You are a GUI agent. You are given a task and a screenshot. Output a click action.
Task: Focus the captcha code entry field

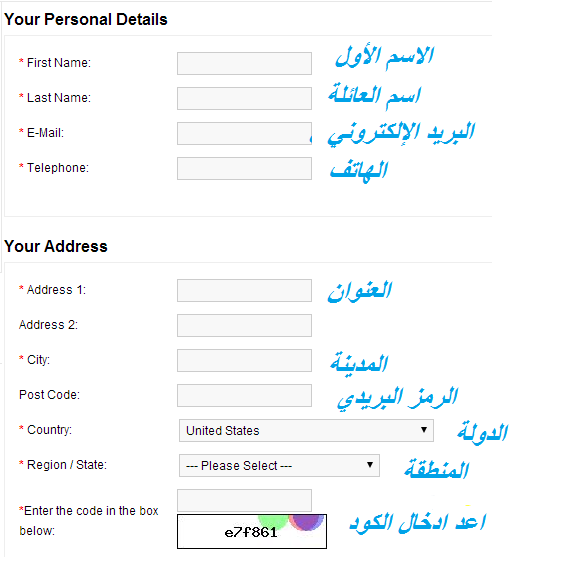[x=244, y=501]
